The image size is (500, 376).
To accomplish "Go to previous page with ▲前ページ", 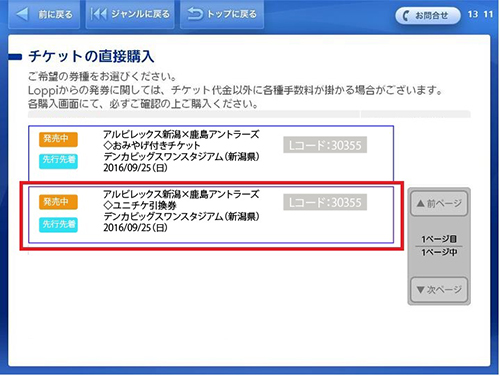I will 439,203.
